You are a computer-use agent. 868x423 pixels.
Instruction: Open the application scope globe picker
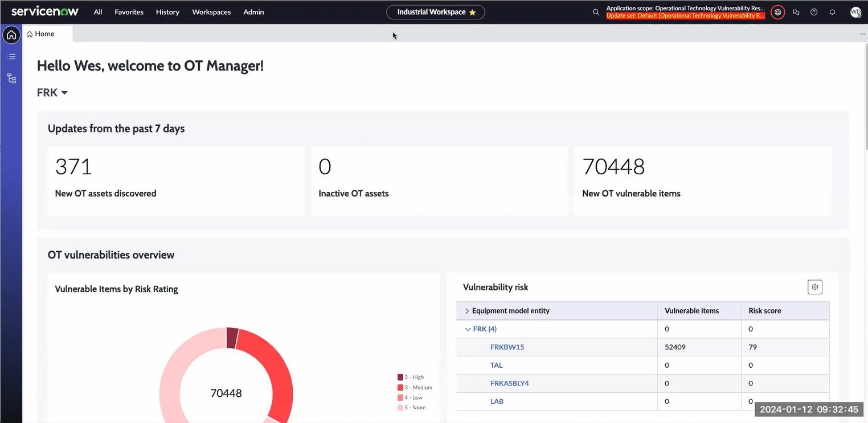click(x=777, y=12)
